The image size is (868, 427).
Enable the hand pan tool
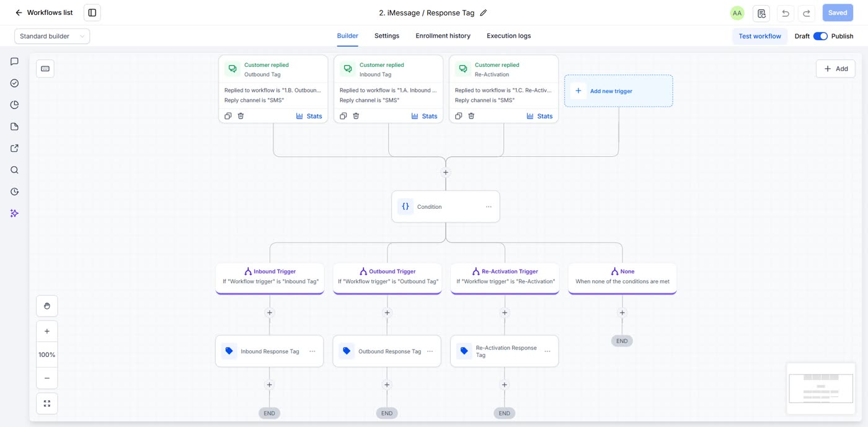[47, 306]
